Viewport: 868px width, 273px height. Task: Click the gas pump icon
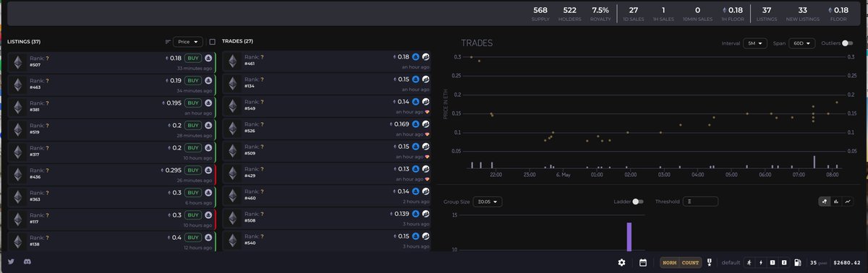tap(798, 262)
